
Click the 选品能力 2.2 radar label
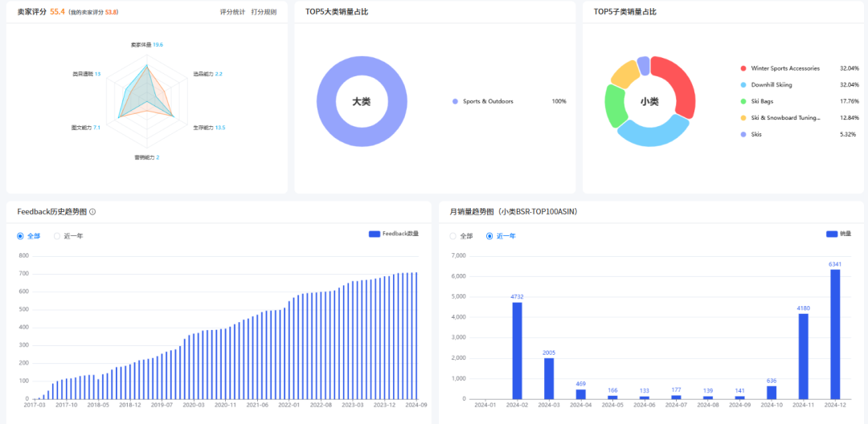coord(207,74)
